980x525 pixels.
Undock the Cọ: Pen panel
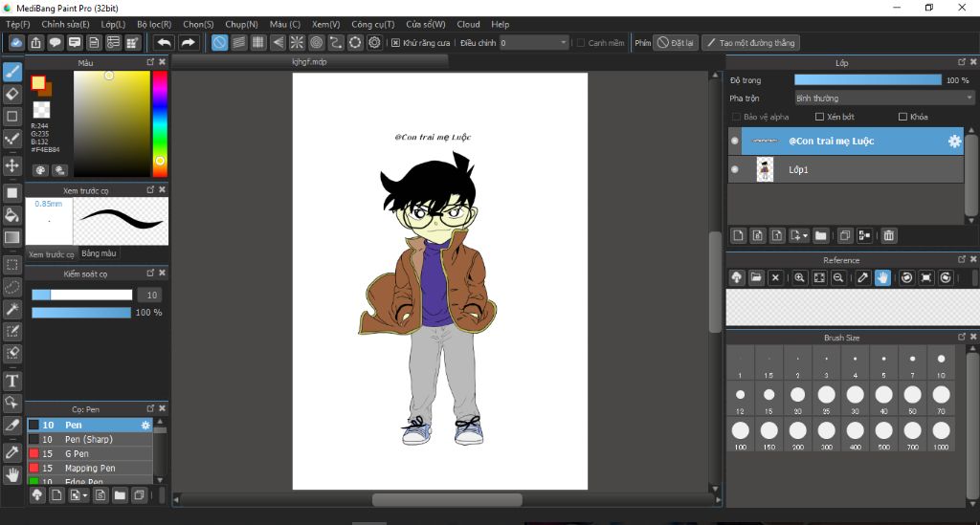[x=150, y=408]
